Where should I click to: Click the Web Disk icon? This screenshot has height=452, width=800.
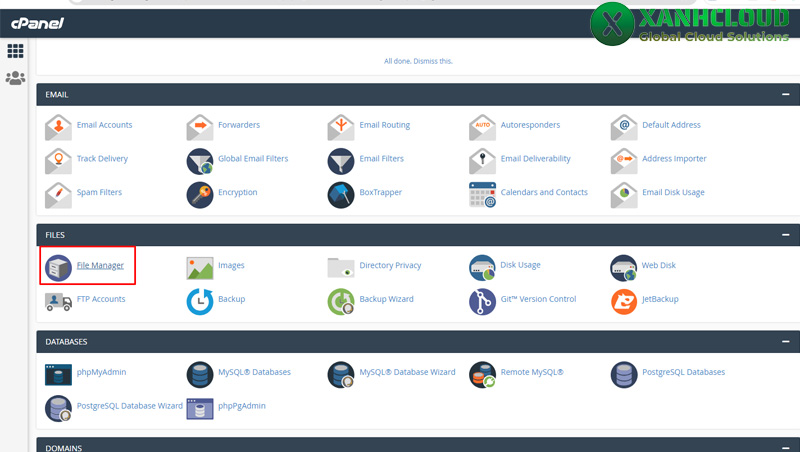click(x=623, y=268)
